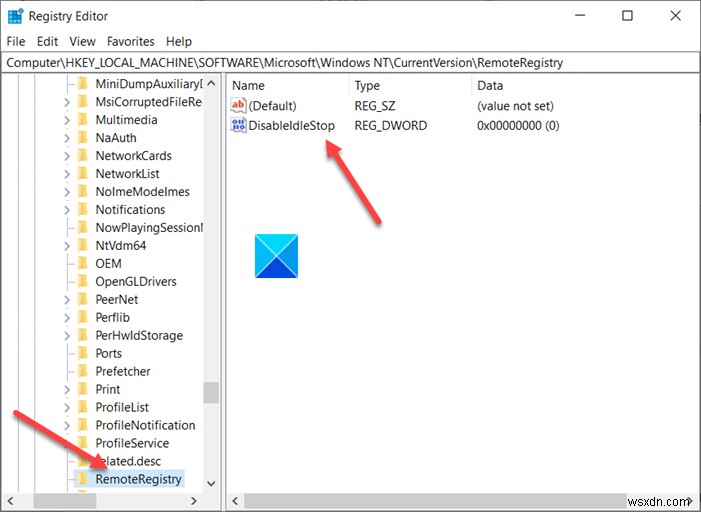
Task: Open the Edit menu
Action: 47,41
